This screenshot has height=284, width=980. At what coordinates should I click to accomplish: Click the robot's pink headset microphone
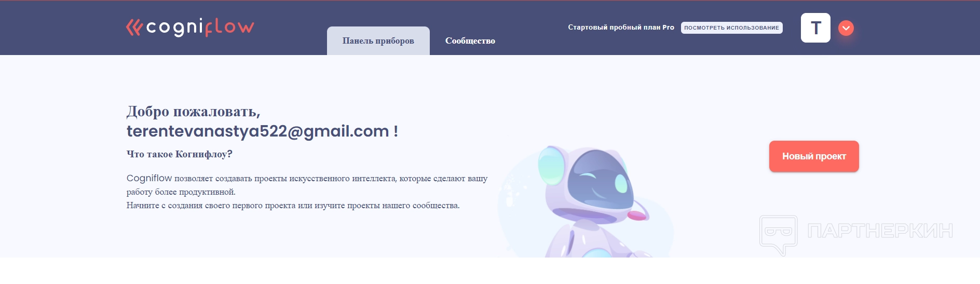pyautogui.click(x=637, y=215)
